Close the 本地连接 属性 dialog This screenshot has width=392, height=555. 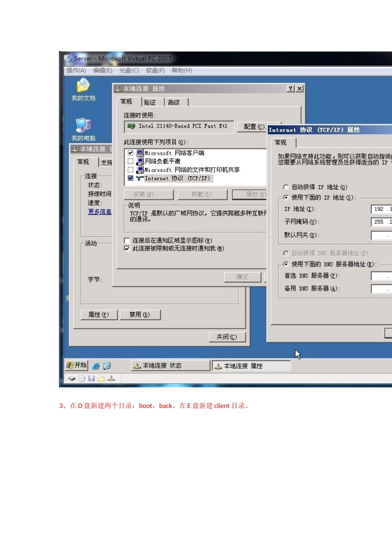[x=300, y=88]
